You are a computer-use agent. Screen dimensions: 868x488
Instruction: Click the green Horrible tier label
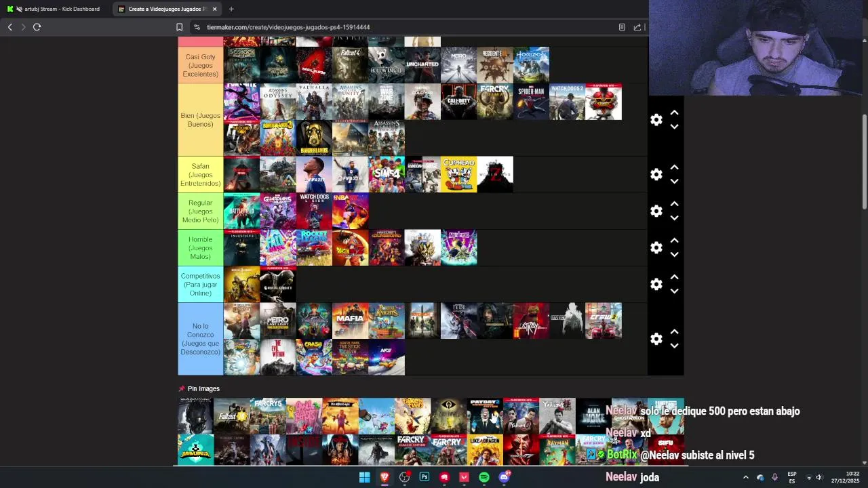click(x=200, y=248)
